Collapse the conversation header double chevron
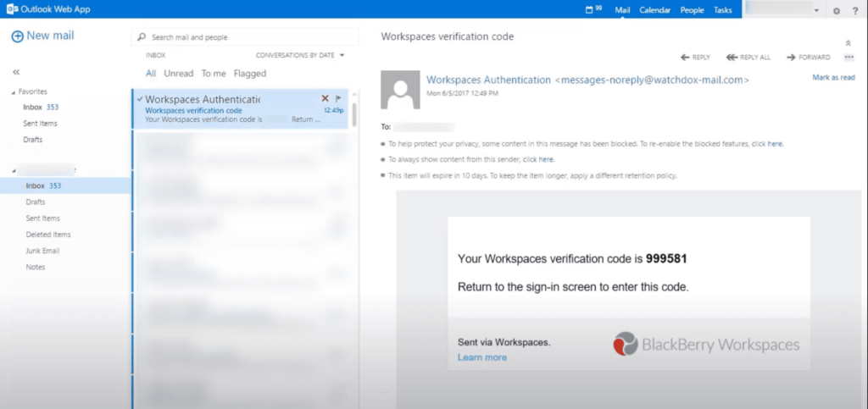Viewport: 868px width, 409px height. click(x=848, y=43)
